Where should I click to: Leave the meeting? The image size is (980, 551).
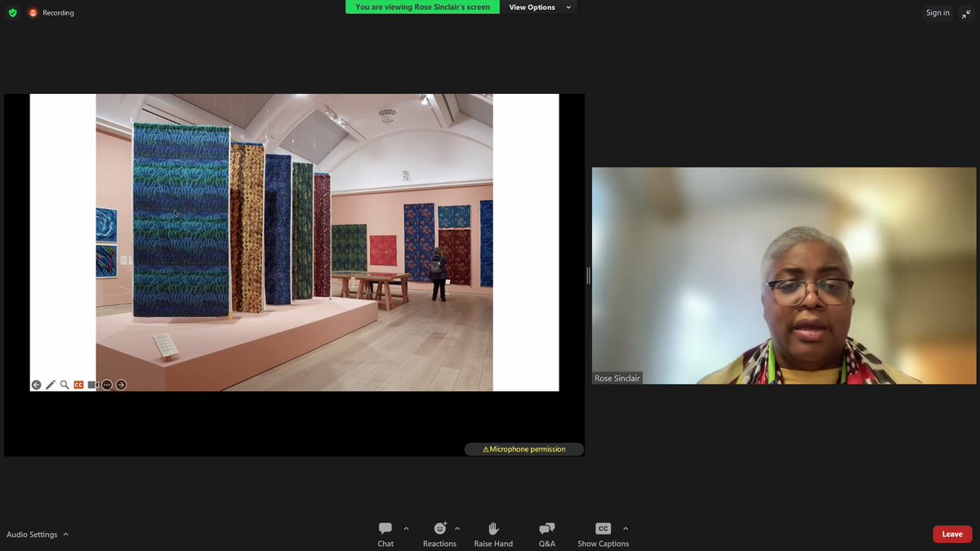(952, 533)
